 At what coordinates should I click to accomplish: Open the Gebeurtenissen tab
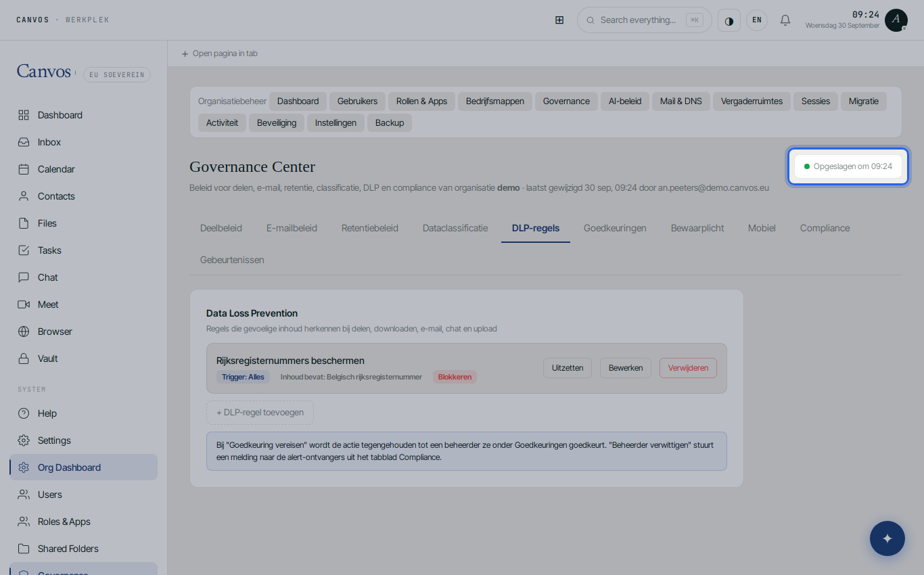232,260
